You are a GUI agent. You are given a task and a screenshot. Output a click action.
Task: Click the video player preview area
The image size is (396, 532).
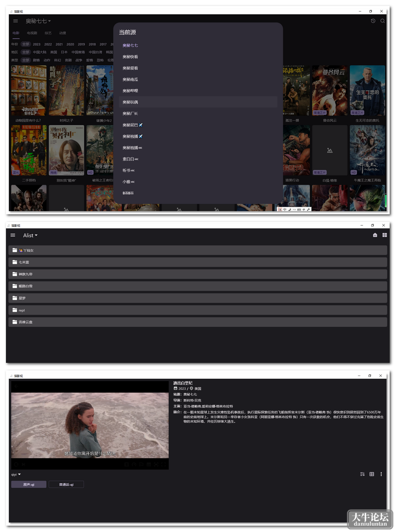point(90,425)
